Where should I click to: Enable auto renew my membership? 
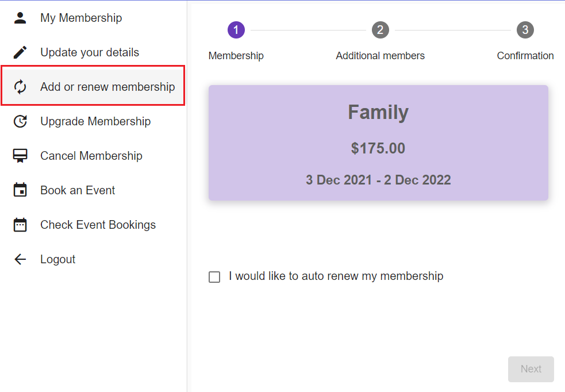(214, 276)
